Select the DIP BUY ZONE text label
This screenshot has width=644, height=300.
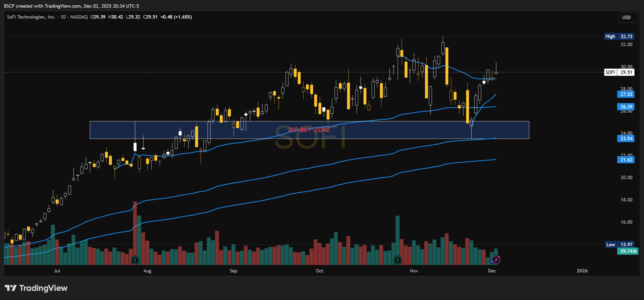309,130
